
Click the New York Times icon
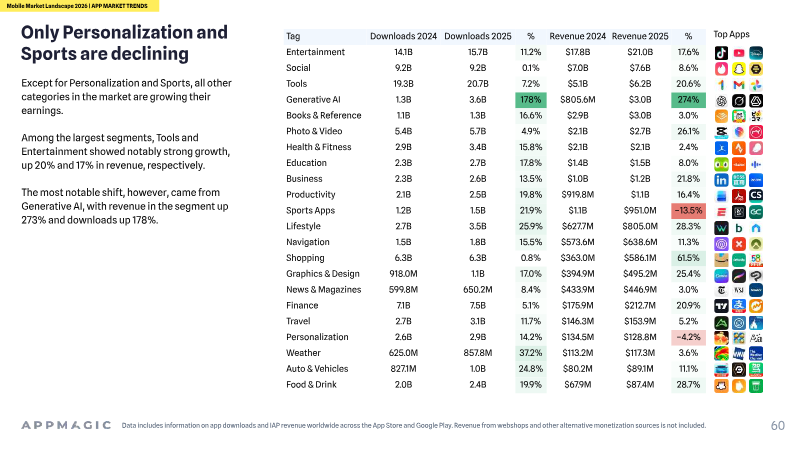[721, 291]
